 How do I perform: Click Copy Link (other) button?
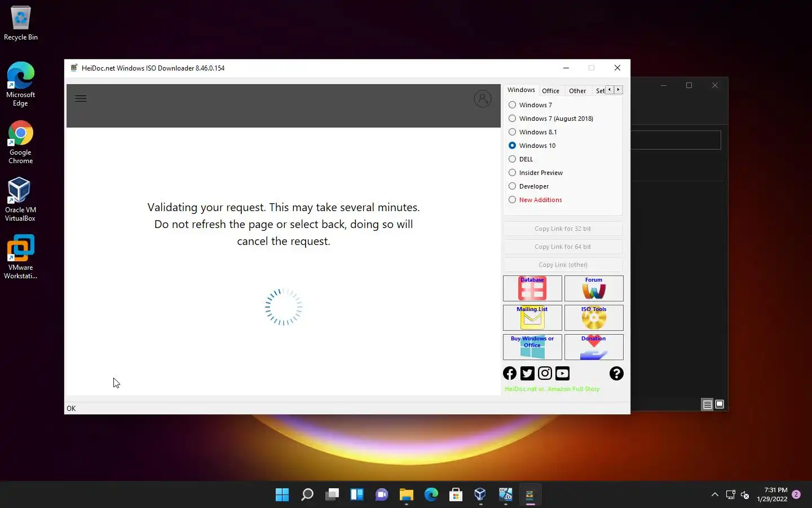tap(563, 265)
